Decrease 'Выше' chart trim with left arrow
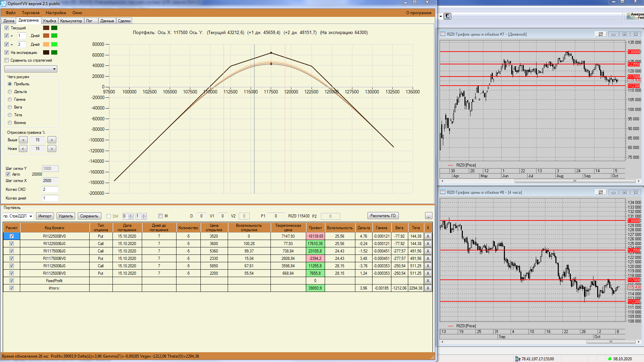Image resolution: width=644 pixels, height=362 pixels. tap(23, 140)
